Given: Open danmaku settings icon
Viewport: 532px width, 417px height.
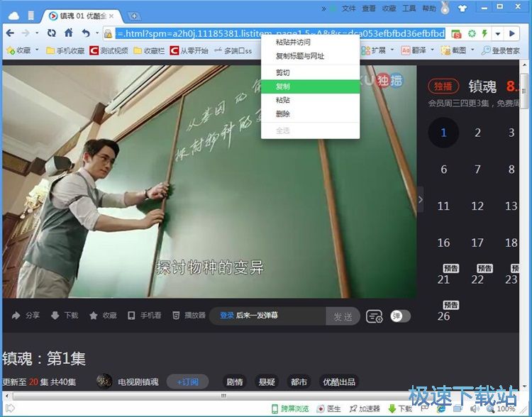Looking at the screenshot, I should point(375,316).
